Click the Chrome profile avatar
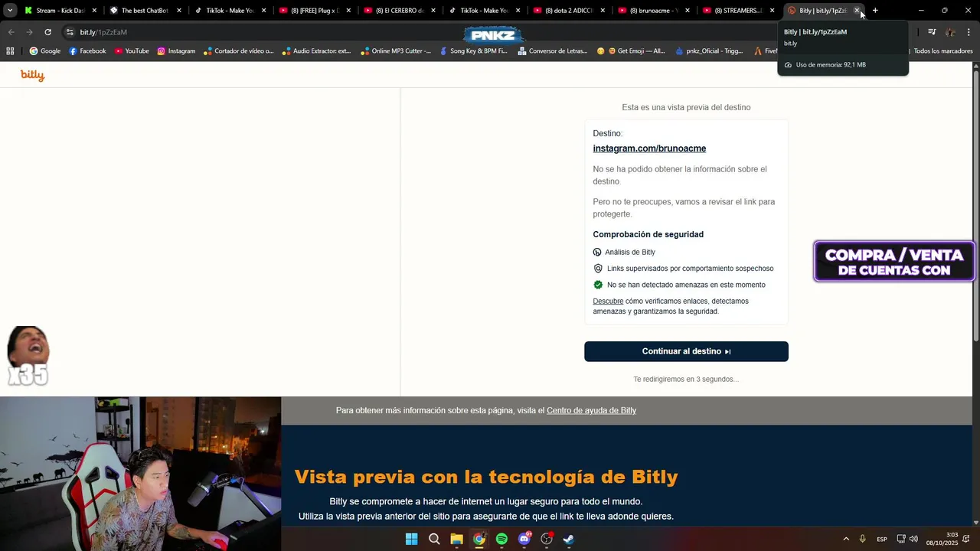Image resolution: width=980 pixels, height=551 pixels. click(950, 32)
